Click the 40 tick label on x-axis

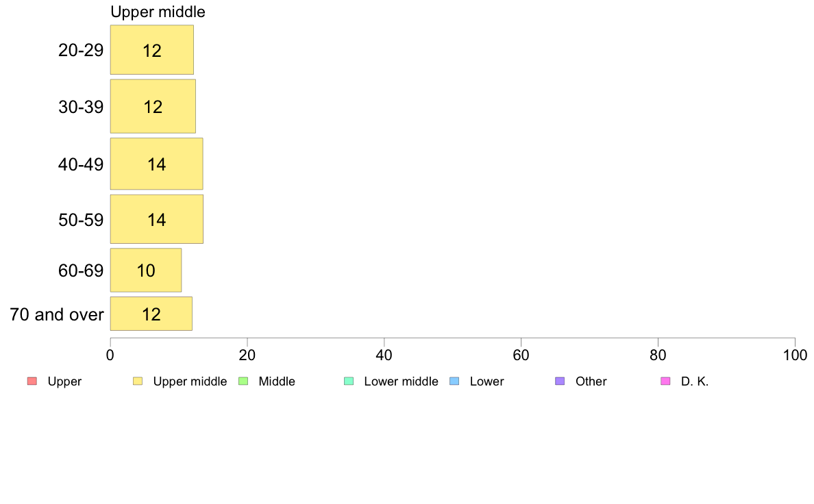384,355
